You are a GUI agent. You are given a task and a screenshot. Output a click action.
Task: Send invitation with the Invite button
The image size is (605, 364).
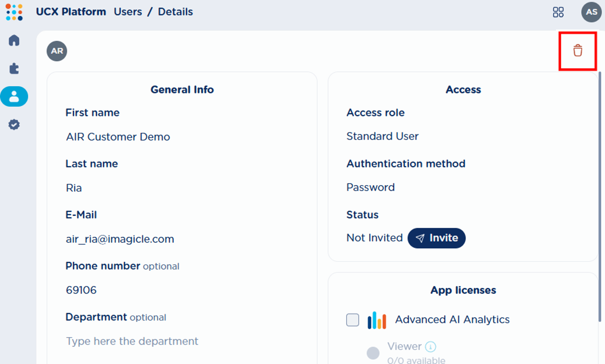click(437, 238)
